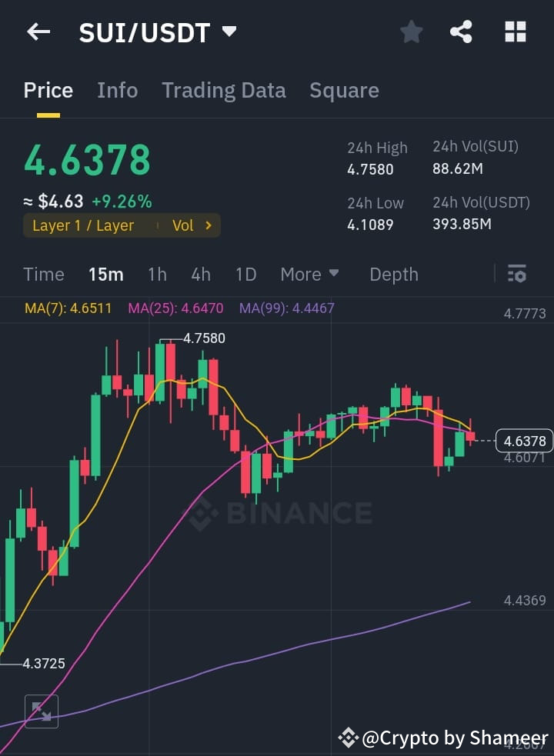Viewport: 554px width, 756px height.
Task: Add SUI/USDT to favorites via star icon
Action: coord(411,32)
